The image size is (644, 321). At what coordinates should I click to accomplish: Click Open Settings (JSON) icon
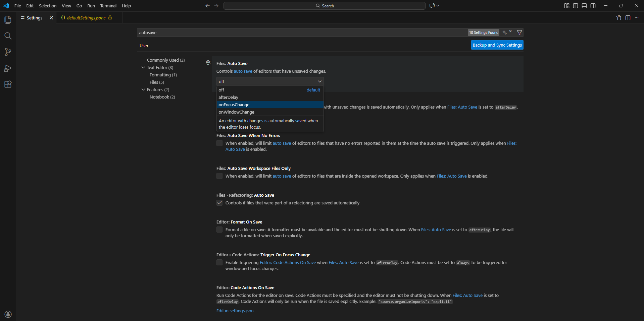point(619,18)
